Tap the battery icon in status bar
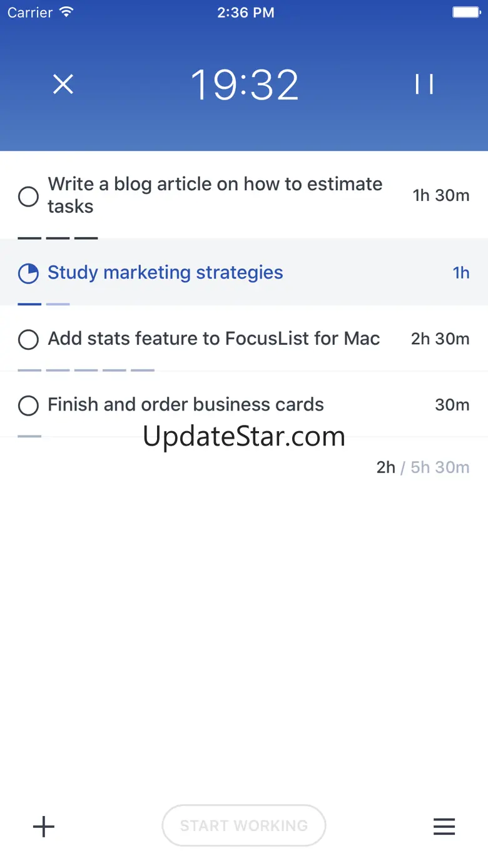This screenshot has height=868, width=488. coord(465,13)
